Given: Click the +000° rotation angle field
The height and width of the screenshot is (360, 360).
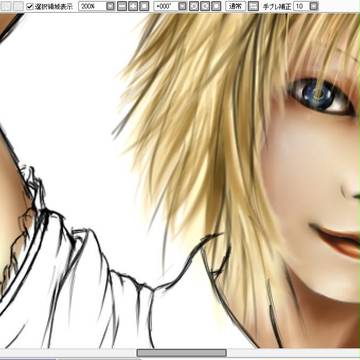Looking at the screenshot, I should 166,6.
